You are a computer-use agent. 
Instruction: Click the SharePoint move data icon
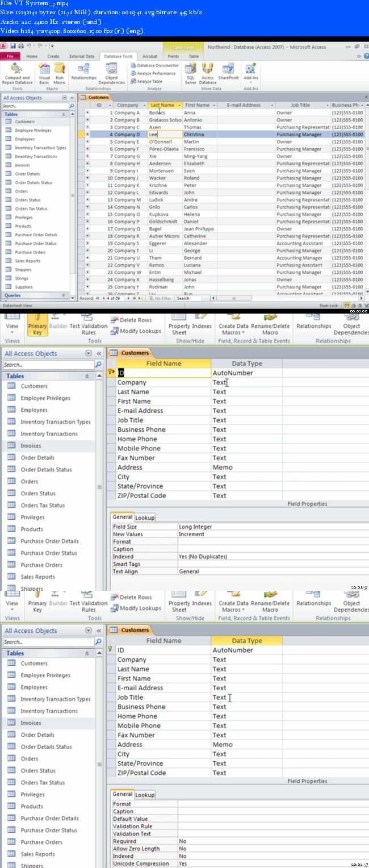[228, 71]
